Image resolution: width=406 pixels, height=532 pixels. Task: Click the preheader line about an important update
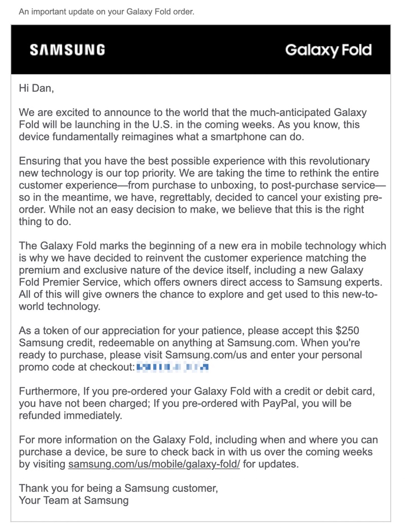106,11
